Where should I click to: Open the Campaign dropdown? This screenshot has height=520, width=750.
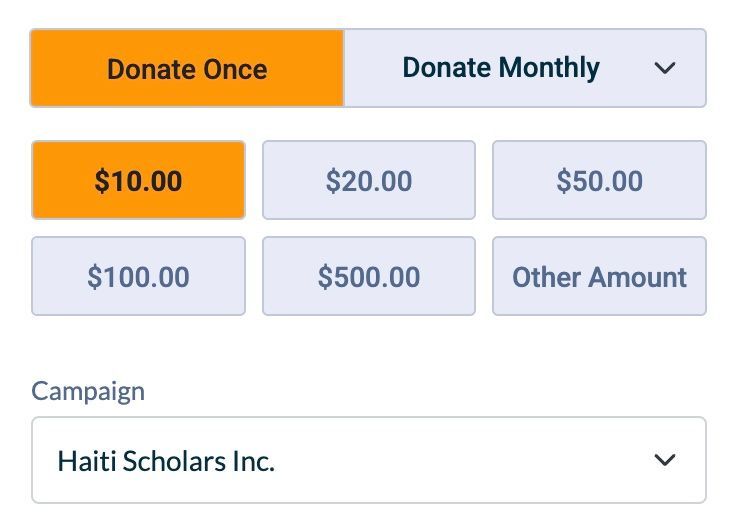point(368,460)
